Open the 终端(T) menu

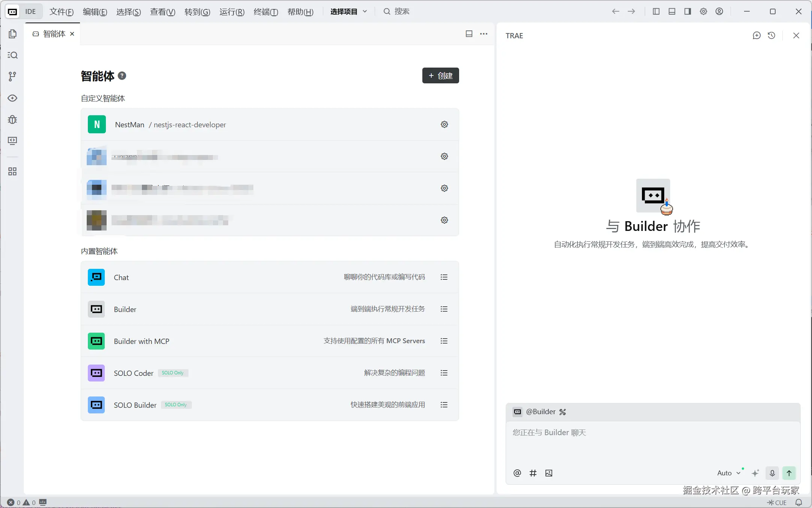[x=266, y=12]
